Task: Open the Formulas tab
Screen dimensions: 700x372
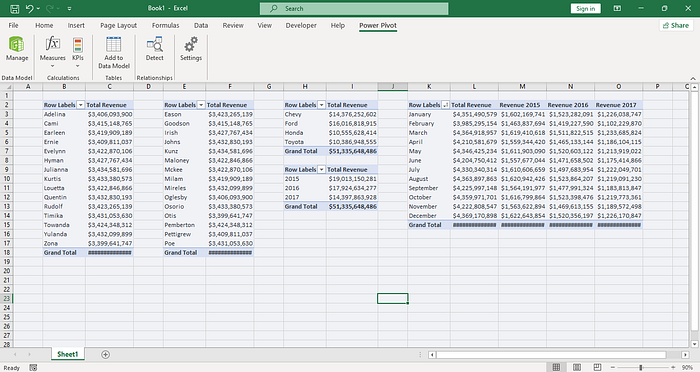Action: (165, 25)
